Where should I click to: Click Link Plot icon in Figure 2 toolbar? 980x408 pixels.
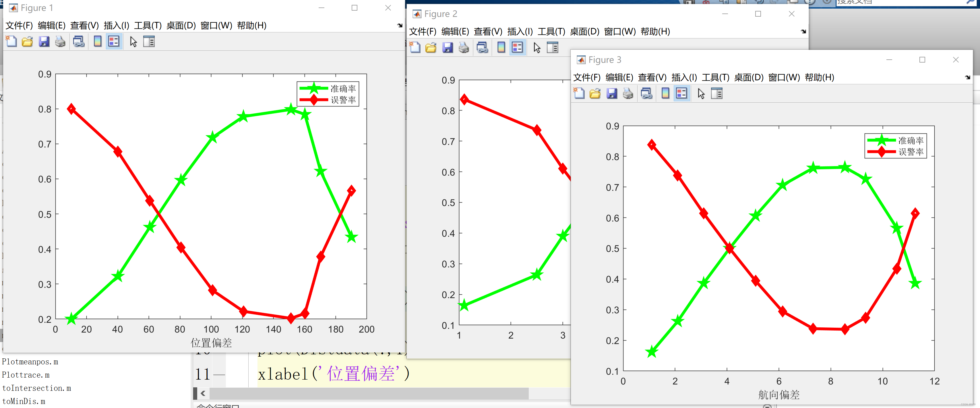482,48
